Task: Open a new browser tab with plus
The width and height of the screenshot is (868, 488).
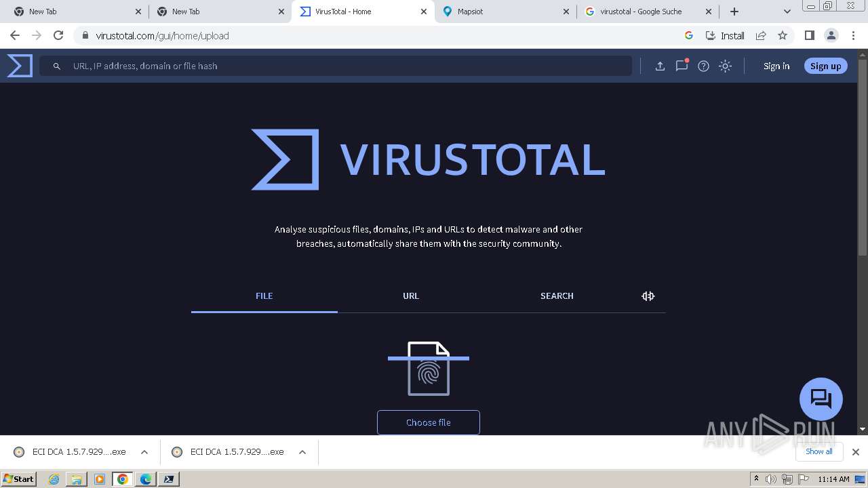Action: click(734, 12)
